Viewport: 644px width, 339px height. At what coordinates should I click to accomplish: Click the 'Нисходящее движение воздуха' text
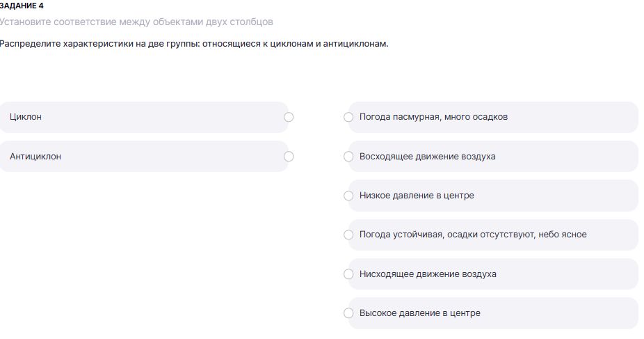pyautogui.click(x=428, y=274)
